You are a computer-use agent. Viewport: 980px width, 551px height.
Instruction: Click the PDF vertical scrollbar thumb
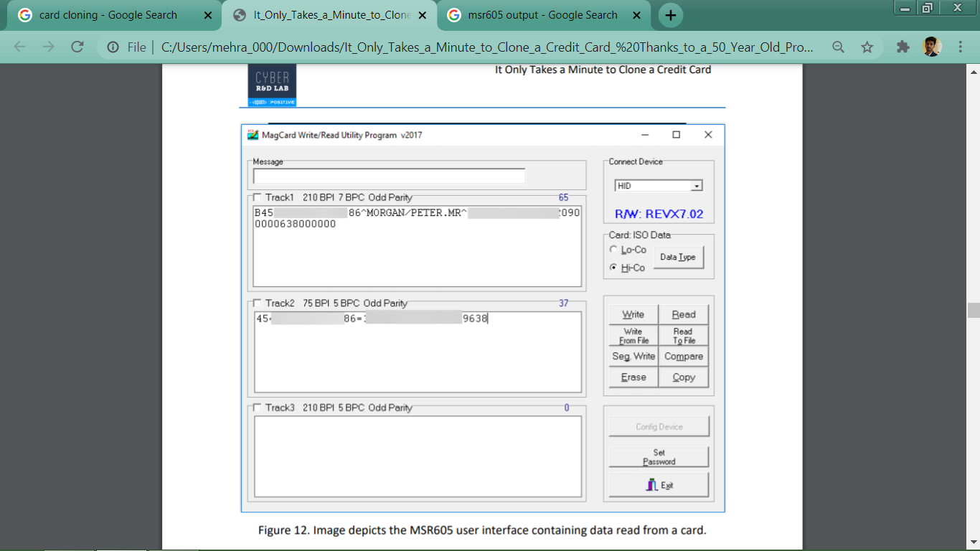tap(974, 310)
